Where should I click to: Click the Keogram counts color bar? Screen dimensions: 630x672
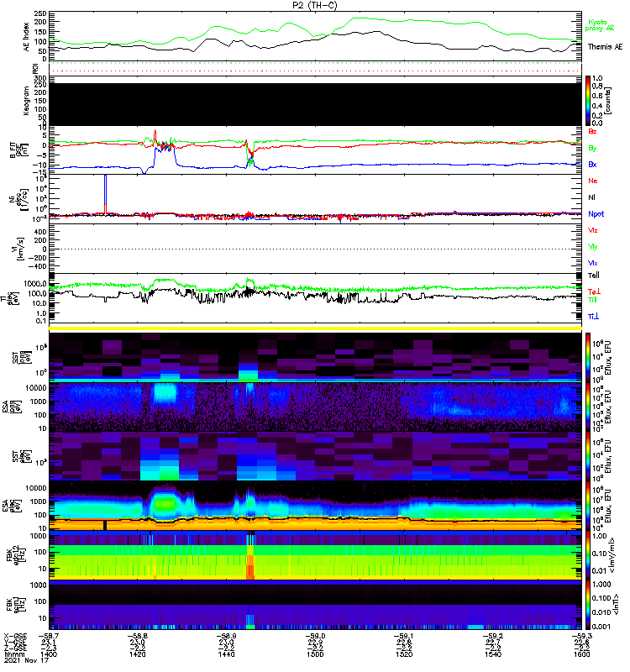point(589,101)
